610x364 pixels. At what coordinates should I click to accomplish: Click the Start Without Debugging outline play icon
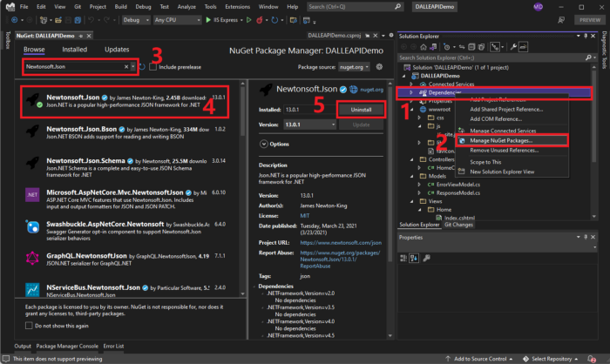click(249, 20)
